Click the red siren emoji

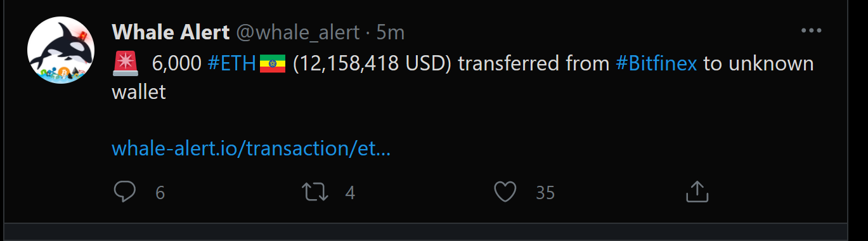[x=125, y=63]
